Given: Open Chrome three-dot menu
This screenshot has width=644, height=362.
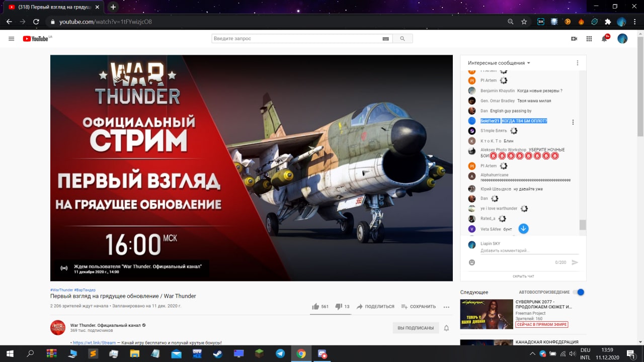Looking at the screenshot, I should point(634,22).
